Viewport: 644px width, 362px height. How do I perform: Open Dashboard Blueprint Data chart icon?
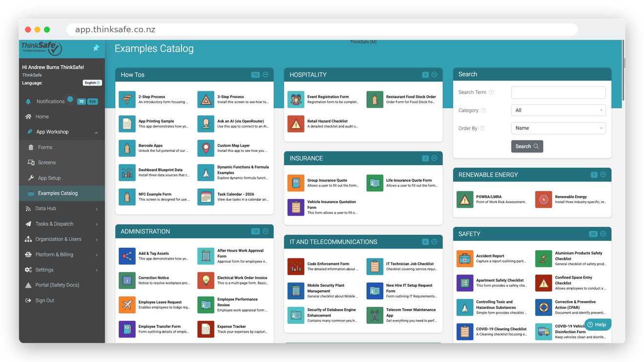(x=127, y=173)
